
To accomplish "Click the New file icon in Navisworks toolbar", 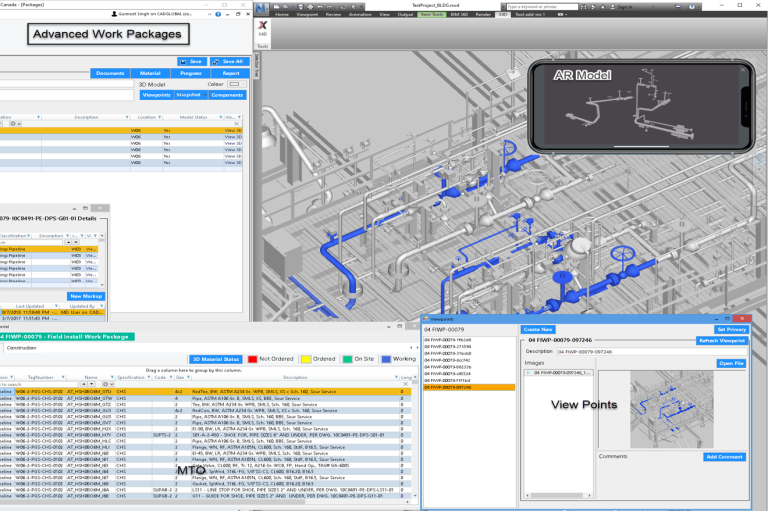I will pyautogui.click(x=277, y=7).
